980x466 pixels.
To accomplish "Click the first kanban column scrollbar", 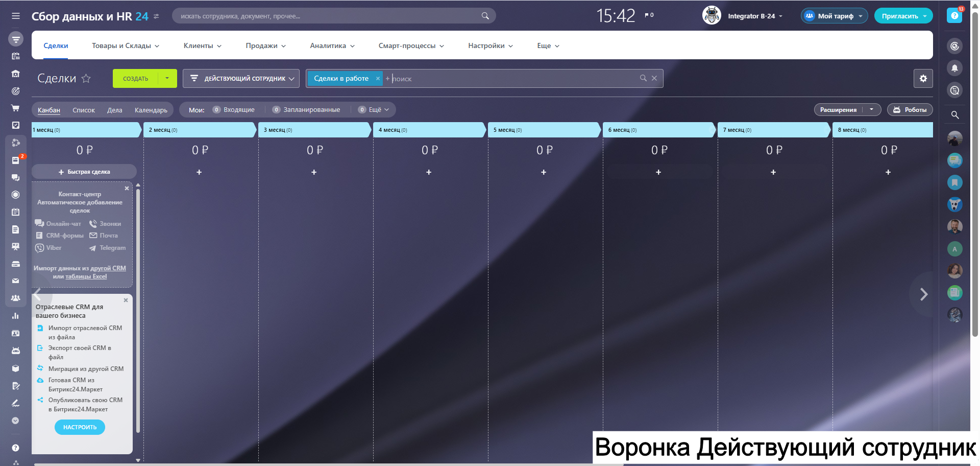I will point(138,312).
